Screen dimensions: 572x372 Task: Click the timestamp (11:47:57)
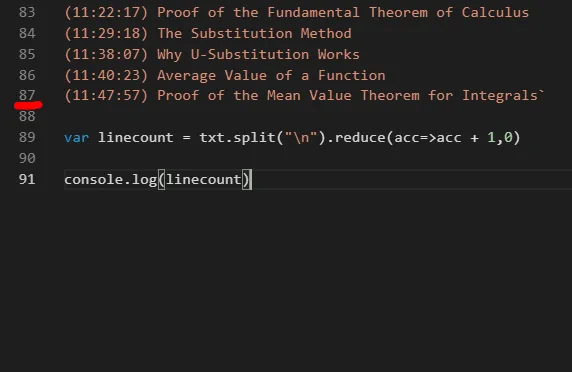click(106, 96)
